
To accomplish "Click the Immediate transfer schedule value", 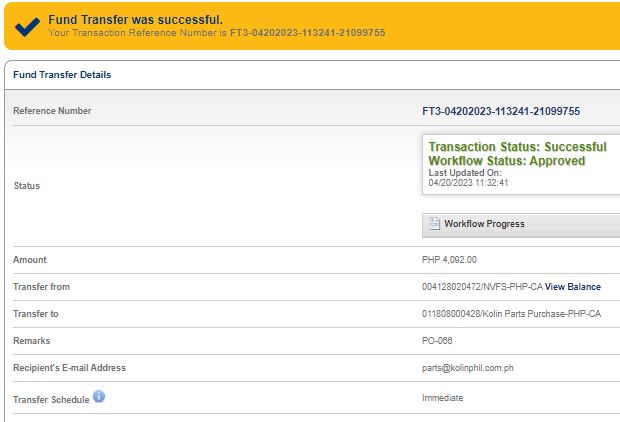I will pos(443,398).
